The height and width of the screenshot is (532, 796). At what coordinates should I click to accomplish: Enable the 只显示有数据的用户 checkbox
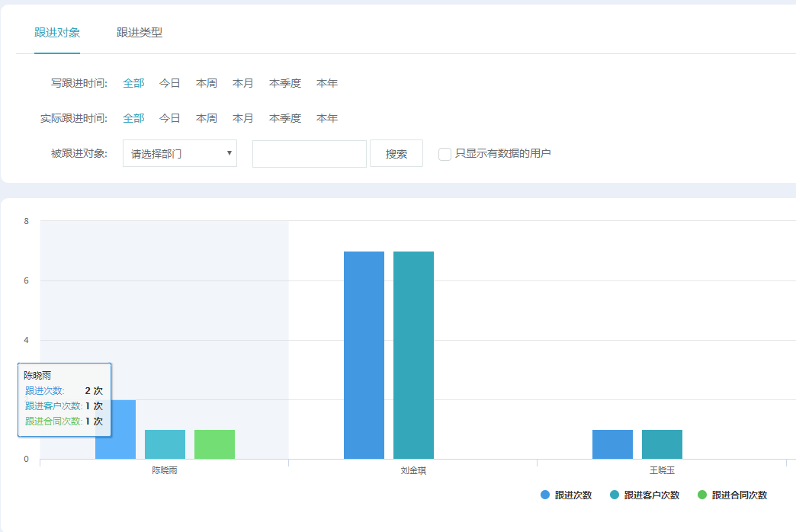pos(445,153)
